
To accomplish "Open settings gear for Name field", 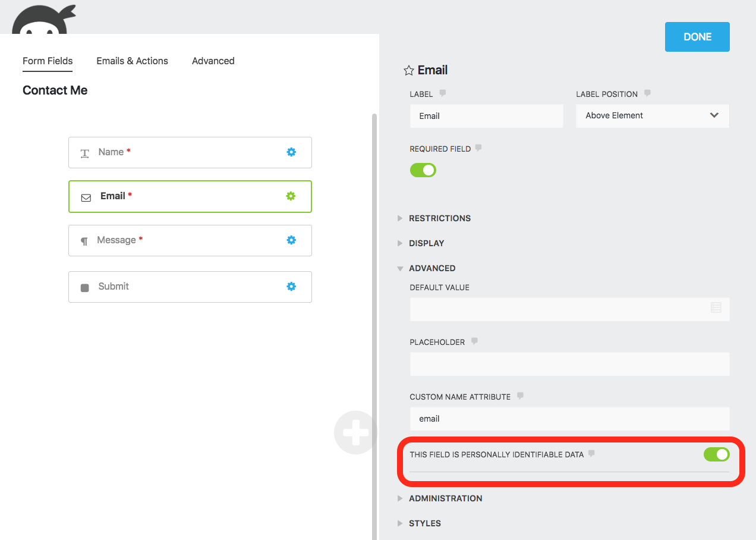I will tap(291, 152).
